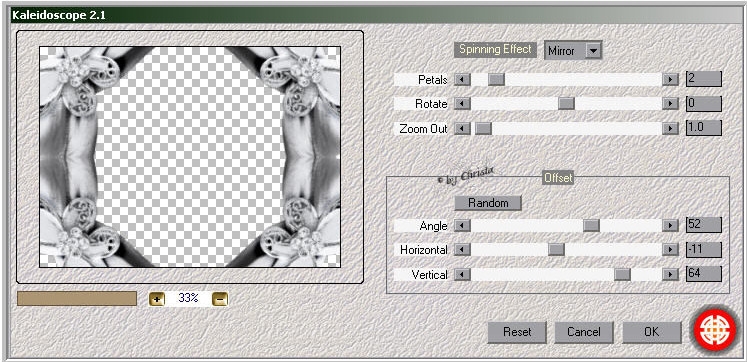Click the right arrow of Petals slider

(x=670, y=79)
